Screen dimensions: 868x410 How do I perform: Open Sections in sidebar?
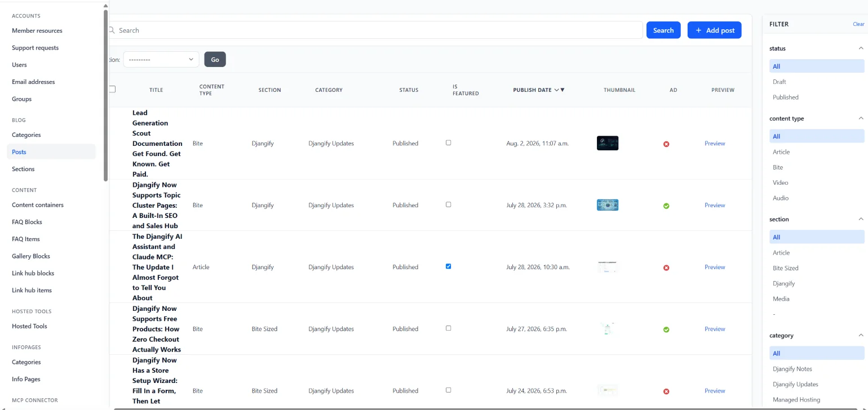tap(23, 169)
